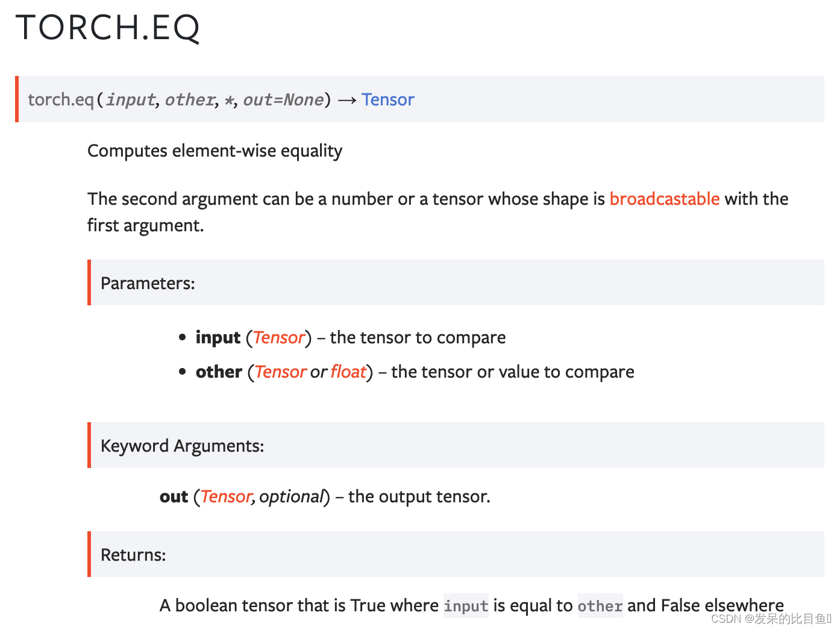The width and height of the screenshot is (840, 630).
Task: Follow the broadcastable link
Action: tap(665, 199)
